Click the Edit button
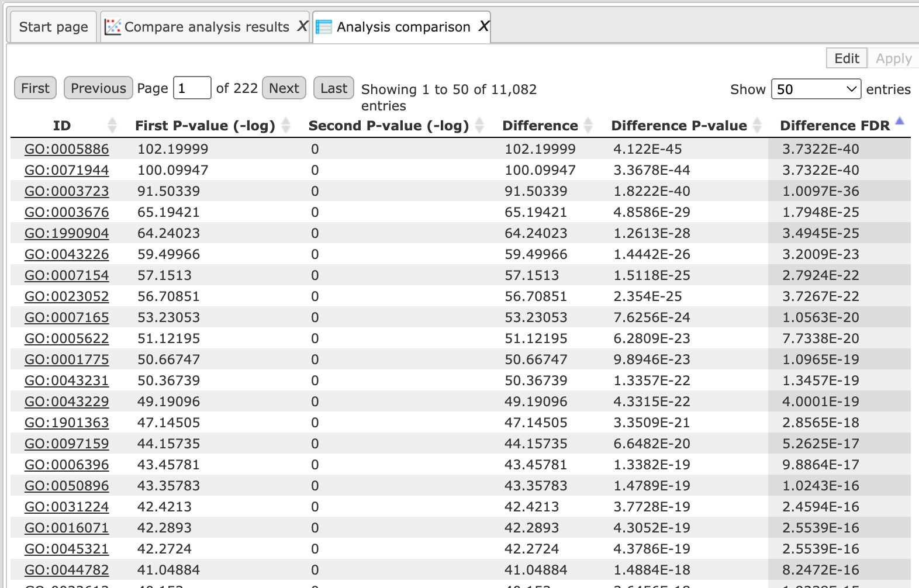Image resolution: width=919 pixels, height=588 pixels. pos(847,58)
